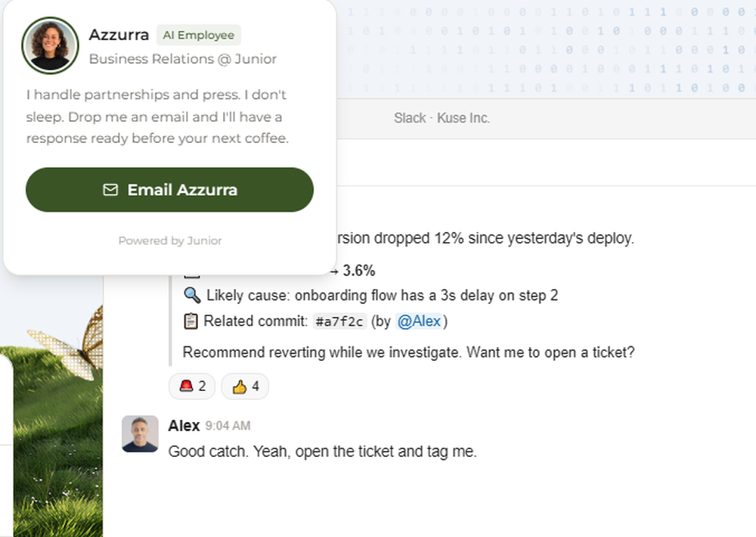Image resolution: width=756 pixels, height=537 pixels.
Task: Open Alex's avatar picture
Action: click(x=140, y=434)
